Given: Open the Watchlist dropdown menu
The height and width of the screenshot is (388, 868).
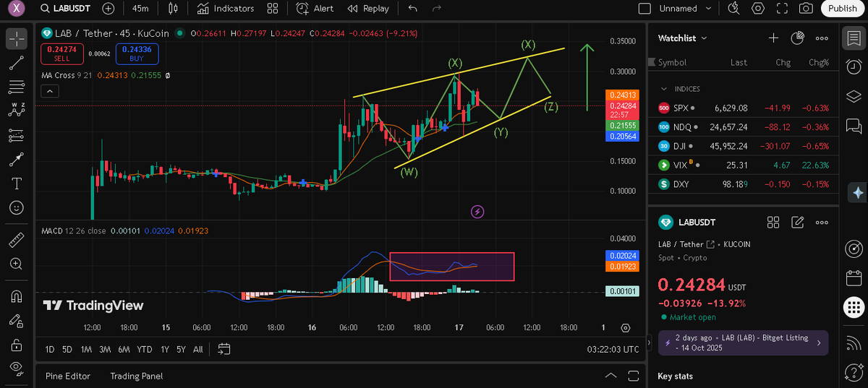Looking at the screenshot, I should pyautogui.click(x=683, y=38).
